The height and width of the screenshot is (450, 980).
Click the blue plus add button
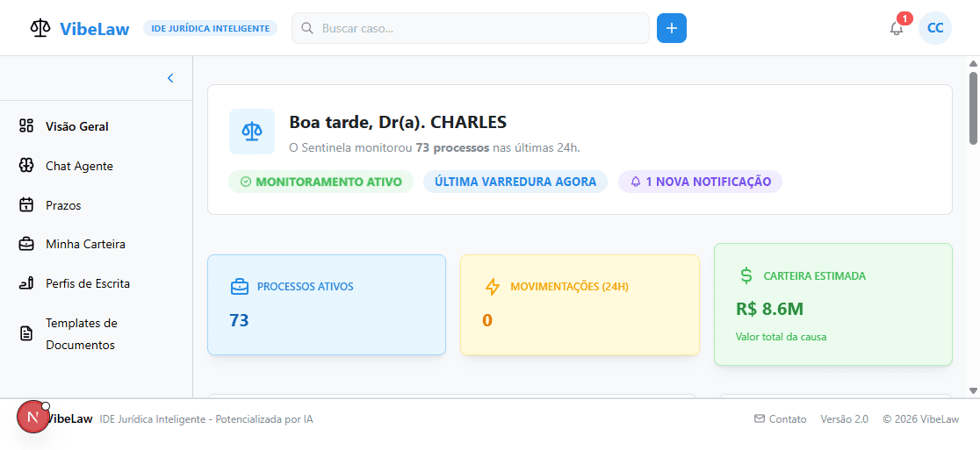click(x=672, y=28)
